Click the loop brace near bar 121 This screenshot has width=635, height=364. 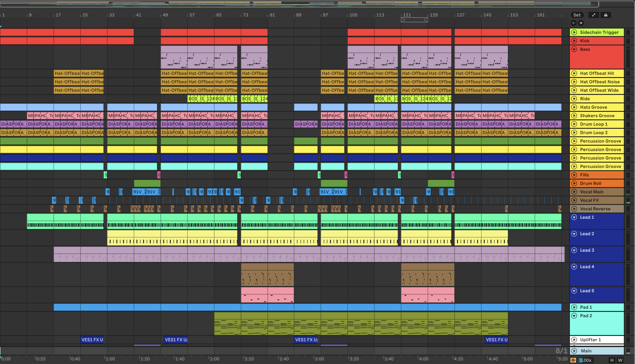414,20
